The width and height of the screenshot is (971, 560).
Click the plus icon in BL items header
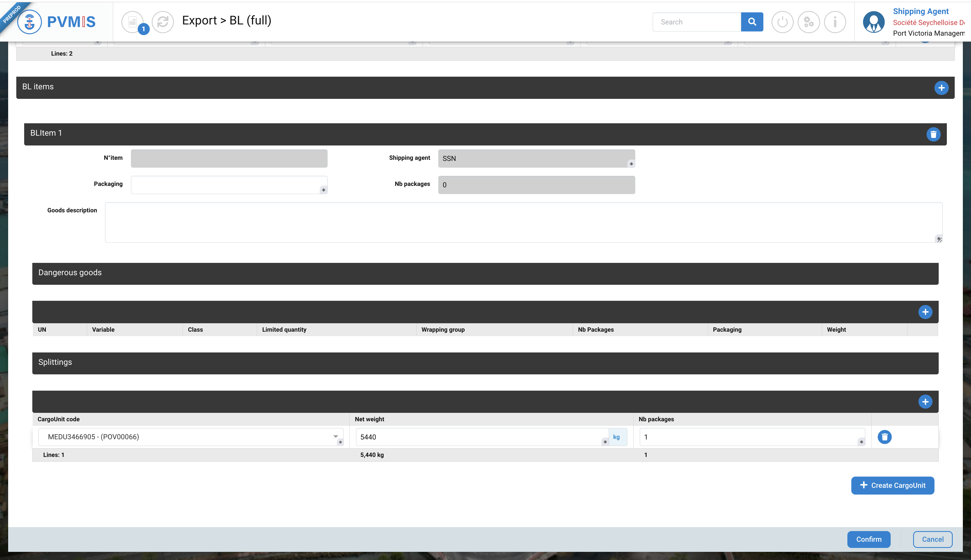941,88
